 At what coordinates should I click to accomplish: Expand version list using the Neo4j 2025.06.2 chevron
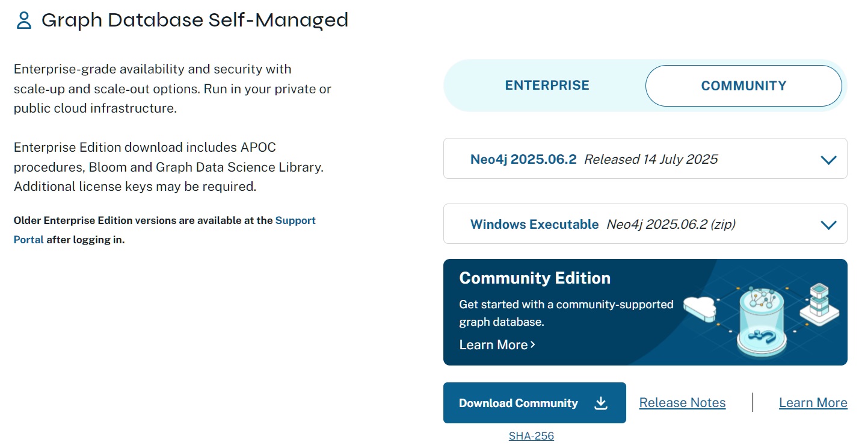828,160
